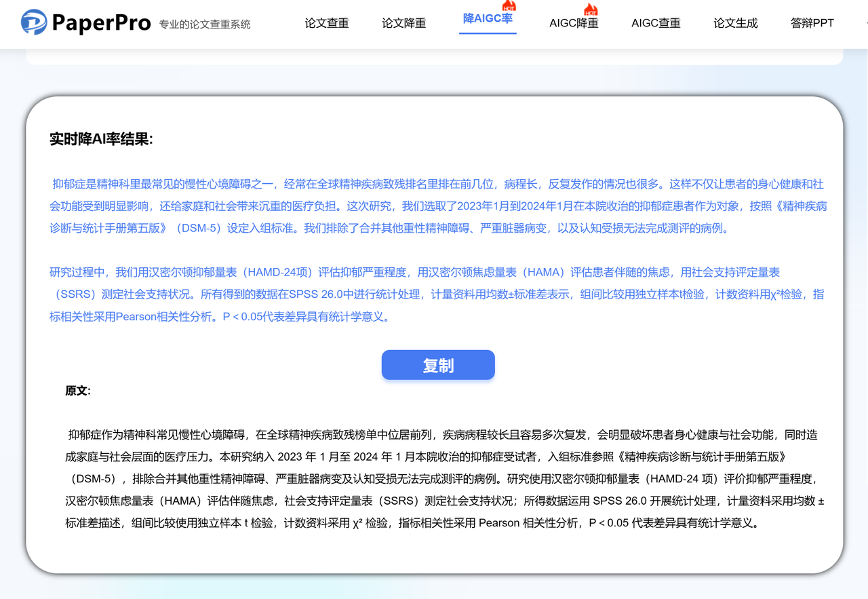The width and height of the screenshot is (868, 599).
Task: Click the original paragraph starting with 抑郁症作为精神科
Action: (445, 479)
